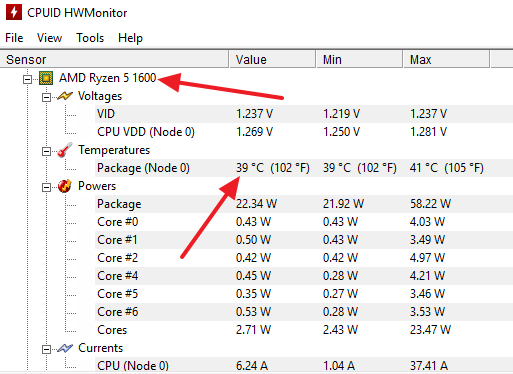Image resolution: width=513 pixels, height=374 pixels.
Task: Collapse the AMD Ryzen 5 1600 node
Action: (27, 79)
